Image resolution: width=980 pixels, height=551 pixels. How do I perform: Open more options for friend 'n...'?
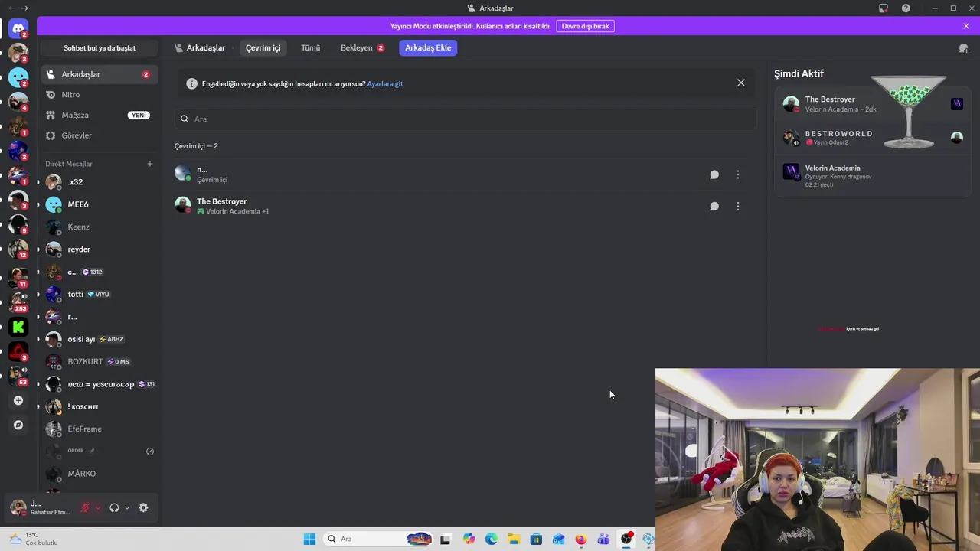(738, 174)
